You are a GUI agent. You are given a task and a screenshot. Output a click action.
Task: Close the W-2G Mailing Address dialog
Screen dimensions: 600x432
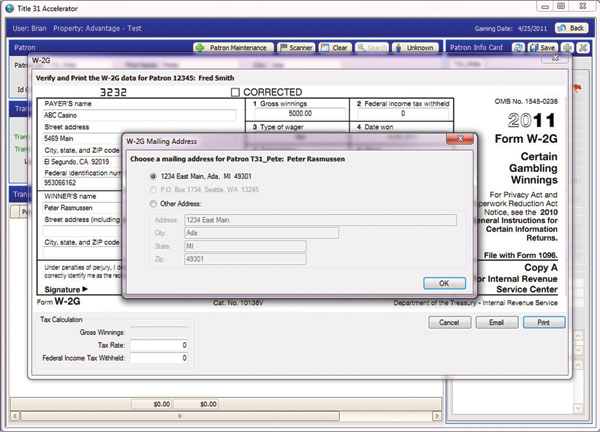coord(461,141)
